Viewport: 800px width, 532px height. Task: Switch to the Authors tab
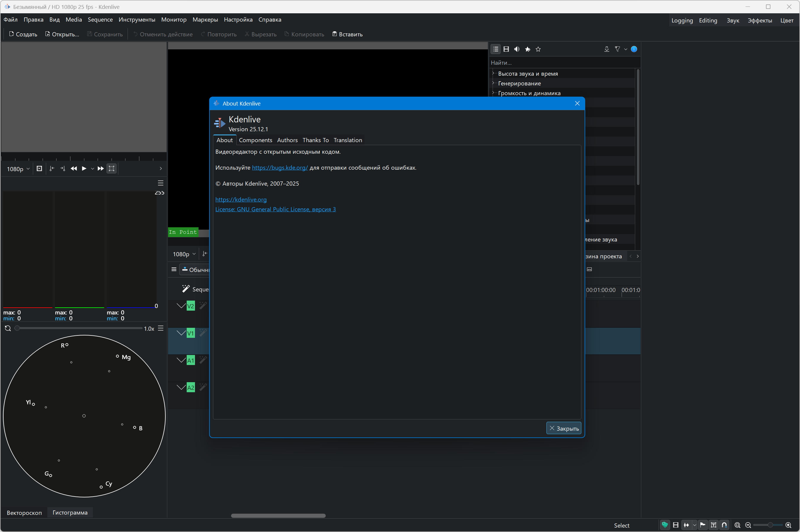(287, 140)
